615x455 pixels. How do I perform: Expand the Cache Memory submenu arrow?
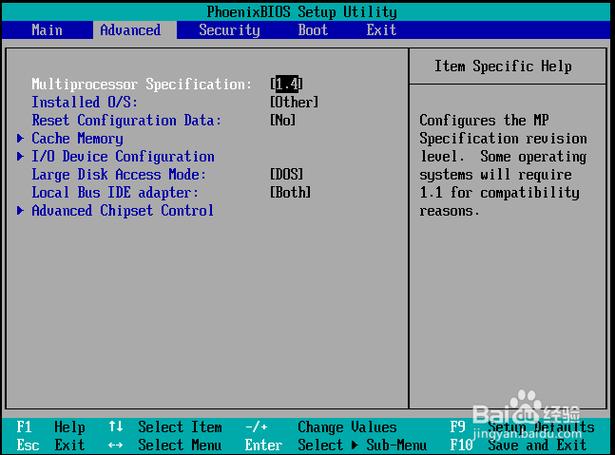coord(20,138)
